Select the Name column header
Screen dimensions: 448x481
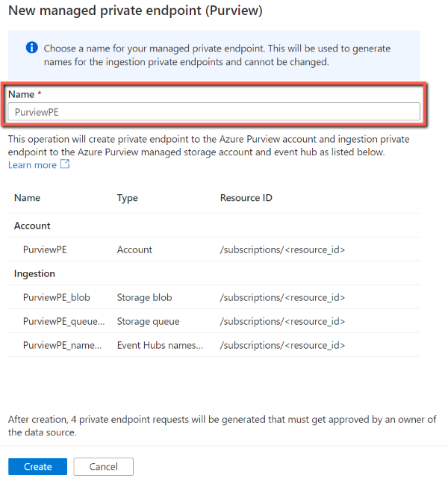pyautogui.click(x=28, y=198)
